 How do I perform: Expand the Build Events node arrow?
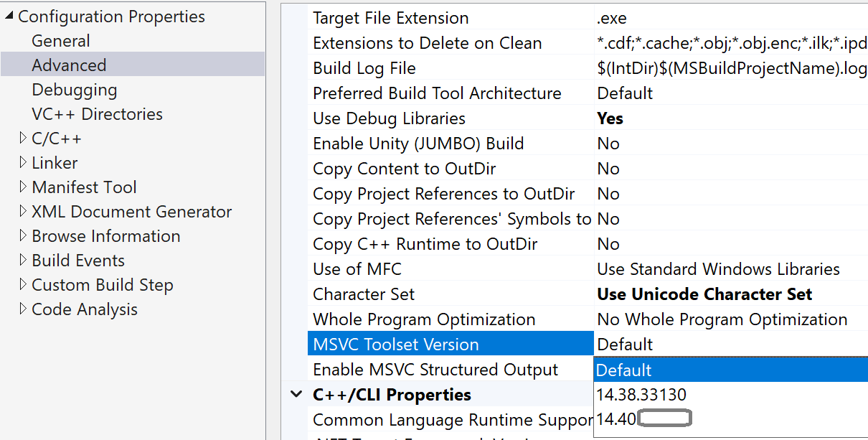[x=23, y=261]
